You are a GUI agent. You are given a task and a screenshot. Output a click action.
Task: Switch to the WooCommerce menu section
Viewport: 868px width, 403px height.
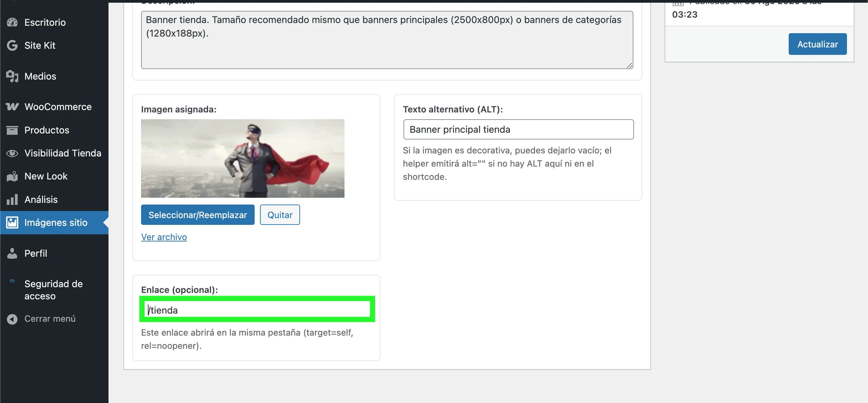pyautogui.click(x=58, y=106)
